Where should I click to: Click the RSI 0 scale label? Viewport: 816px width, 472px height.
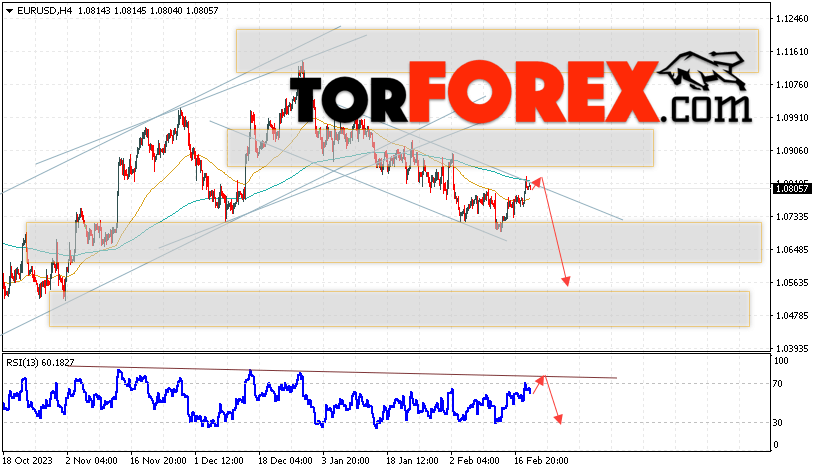pos(776,445)
